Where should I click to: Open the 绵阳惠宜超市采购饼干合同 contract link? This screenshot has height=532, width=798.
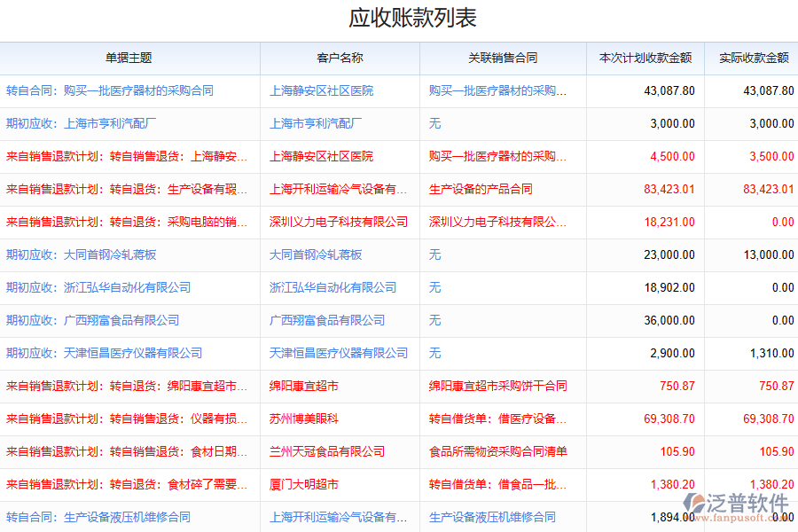[497, 386]
